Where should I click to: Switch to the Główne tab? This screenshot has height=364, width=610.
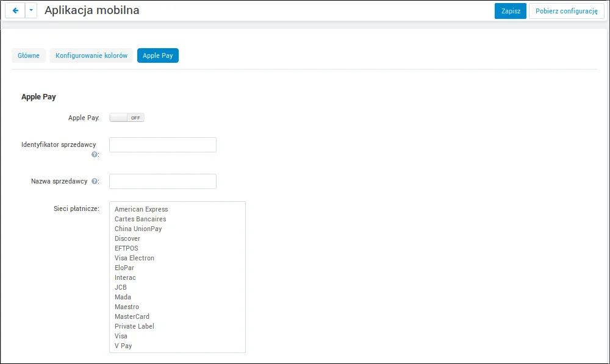pos(29,55)
